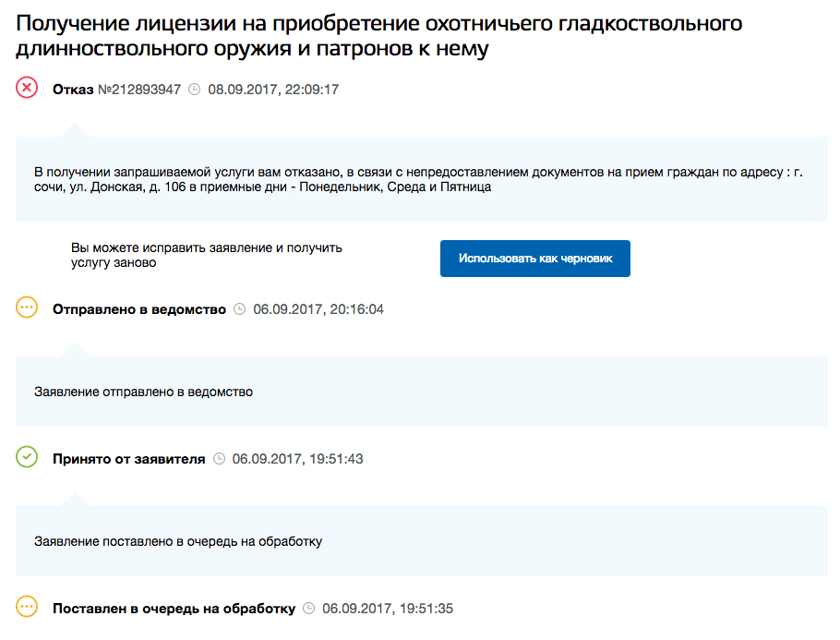
Task: Click the yellow pending icon beside Отправлено в ведомство
Action: point(27,308)
